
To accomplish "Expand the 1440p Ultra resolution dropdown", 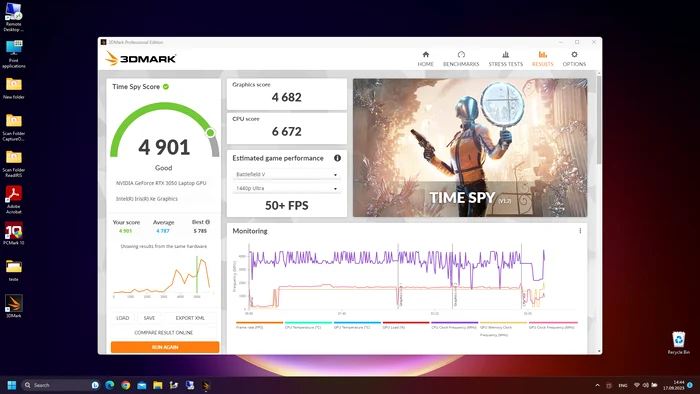I will coord(286,188).
